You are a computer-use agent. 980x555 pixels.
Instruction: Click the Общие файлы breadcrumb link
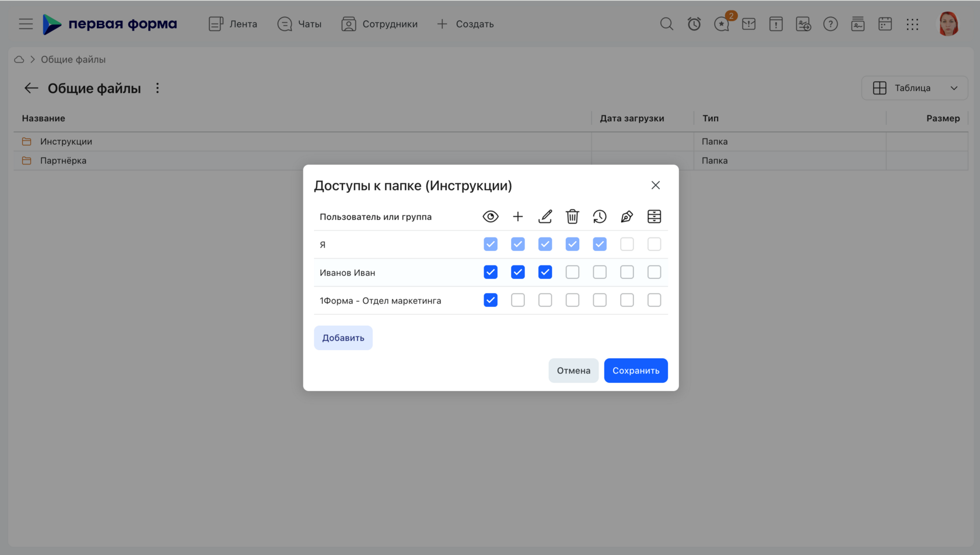73,60
